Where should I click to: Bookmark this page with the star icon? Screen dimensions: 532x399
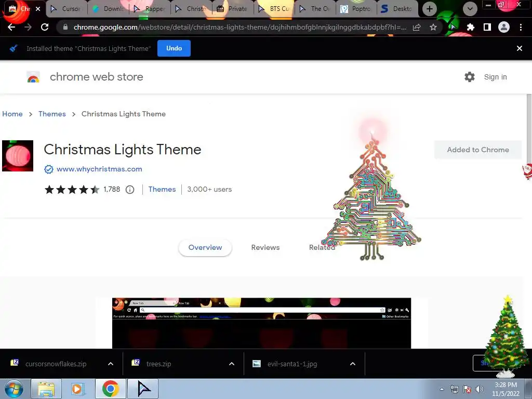(433, 28)
